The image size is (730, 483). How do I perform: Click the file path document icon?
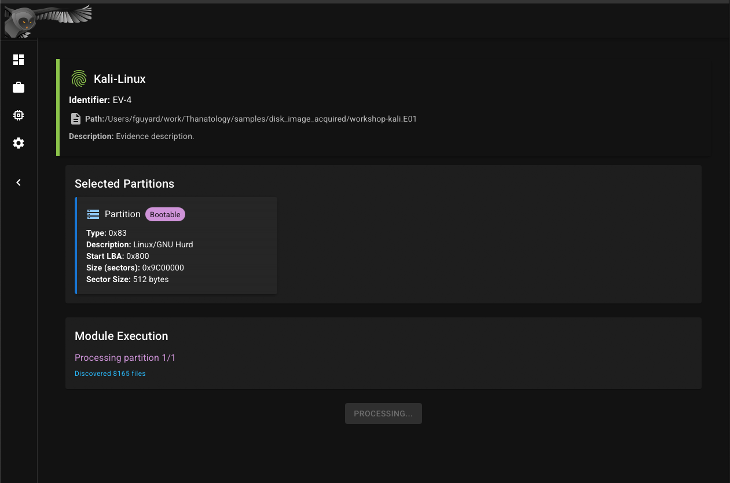click(75, 119)
